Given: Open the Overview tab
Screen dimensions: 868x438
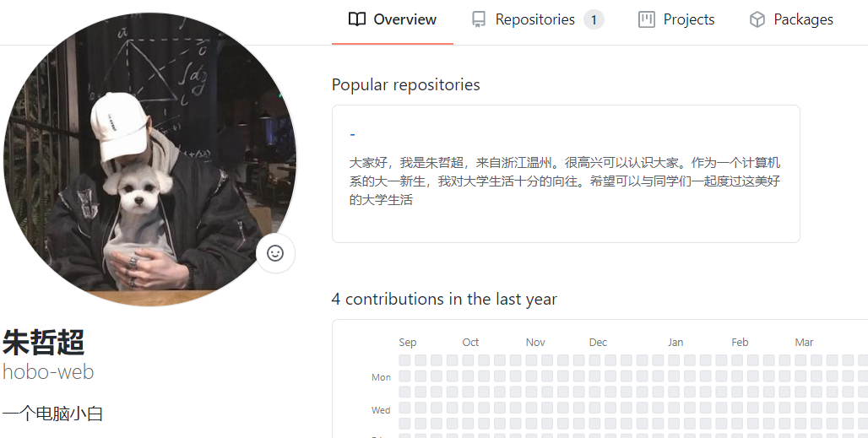Looking at the screenshot, I should (393, 20).
